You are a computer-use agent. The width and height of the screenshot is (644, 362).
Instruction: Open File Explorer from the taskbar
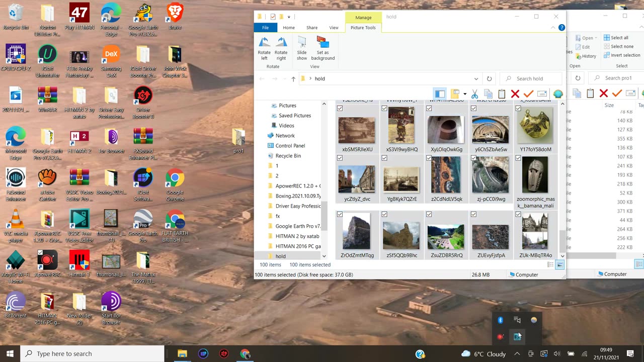[182, 353]
